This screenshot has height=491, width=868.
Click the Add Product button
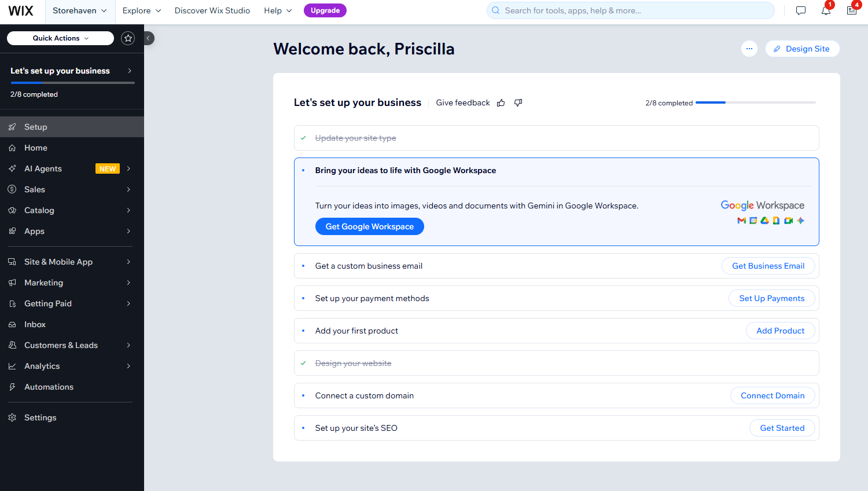pyautogui.click(x=780, y=331)
